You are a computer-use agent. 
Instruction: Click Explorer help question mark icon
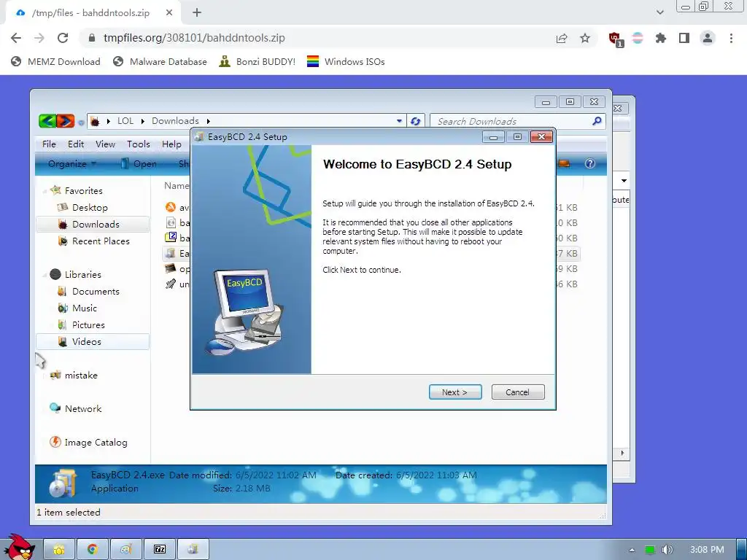pyautogui.click(x=589, y=164)
